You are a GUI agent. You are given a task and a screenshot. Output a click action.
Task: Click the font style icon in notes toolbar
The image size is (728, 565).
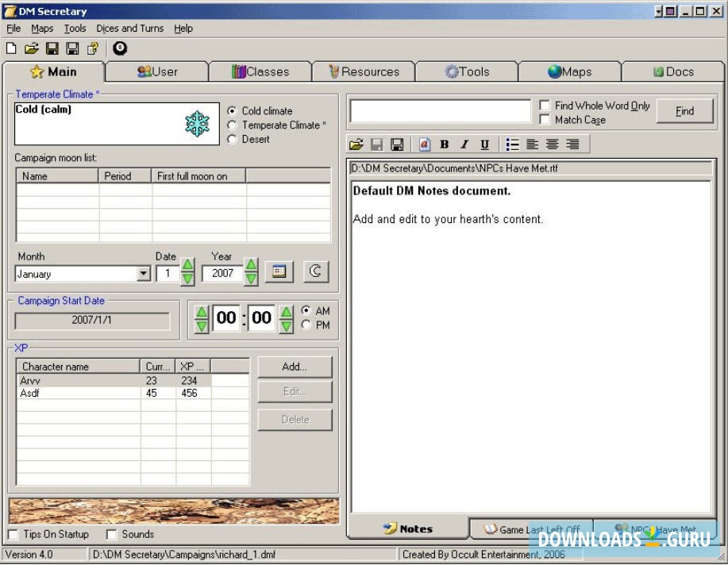point(425,144)
